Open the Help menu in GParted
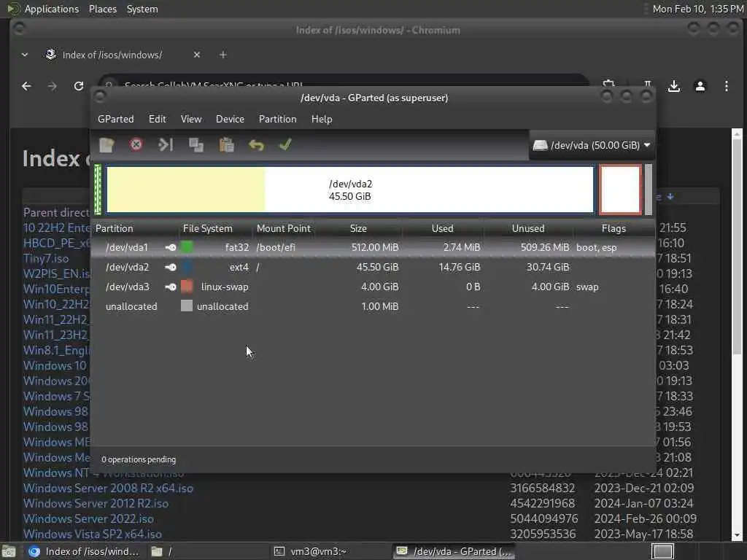The width and height of the screenshot is (747, 560). 322,119
